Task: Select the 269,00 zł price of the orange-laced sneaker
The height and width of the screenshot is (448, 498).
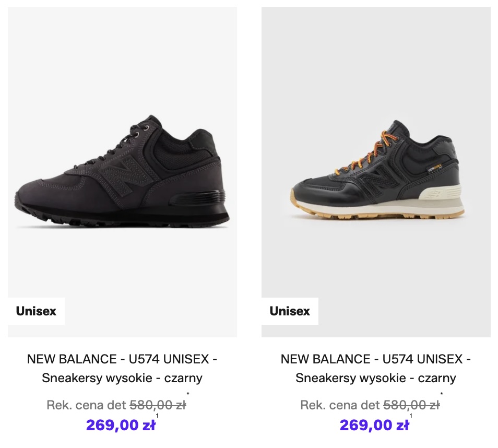Action: tap(374, 425)
